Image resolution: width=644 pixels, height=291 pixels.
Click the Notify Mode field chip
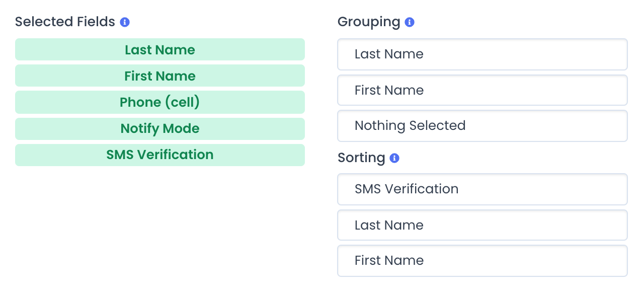tap(160, 128)
